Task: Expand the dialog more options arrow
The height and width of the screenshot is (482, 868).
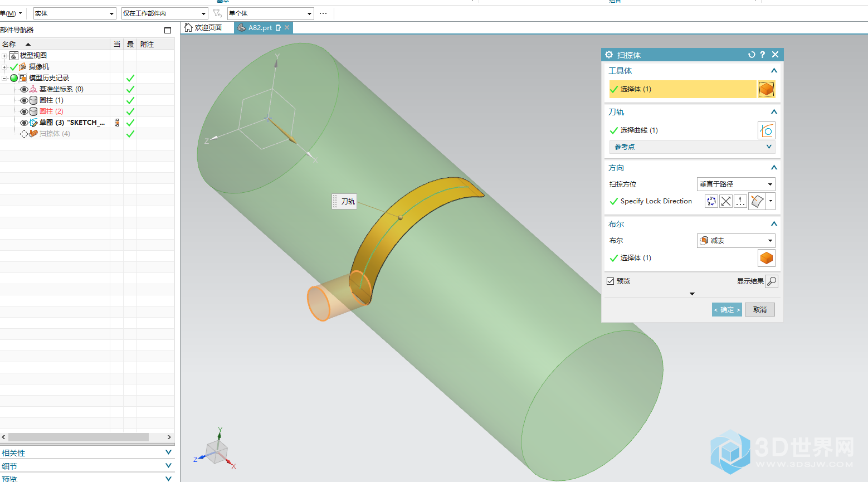Action: point(693,294)
